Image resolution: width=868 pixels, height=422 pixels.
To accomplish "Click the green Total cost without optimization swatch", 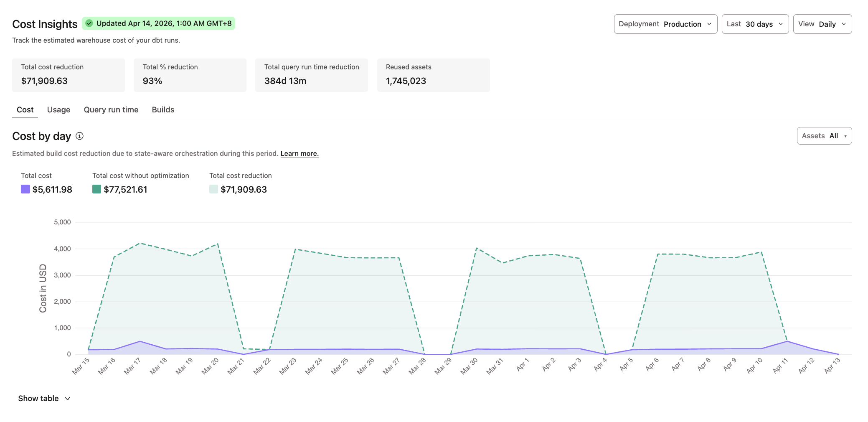I will 96,189.
